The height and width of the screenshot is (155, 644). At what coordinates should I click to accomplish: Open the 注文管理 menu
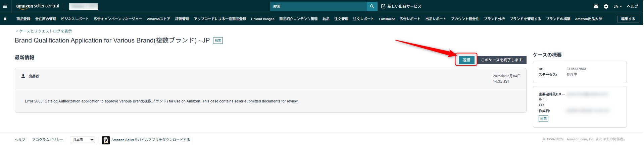coord(341,19)
